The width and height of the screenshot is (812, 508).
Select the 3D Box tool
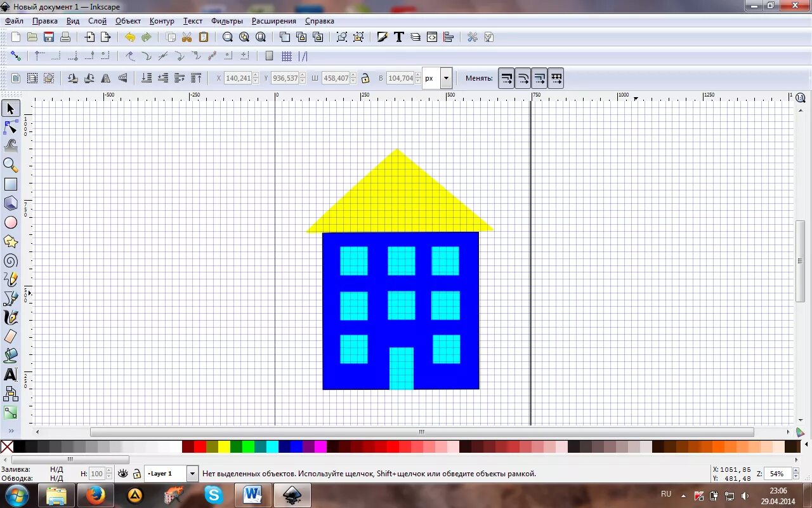pos(11,203)
